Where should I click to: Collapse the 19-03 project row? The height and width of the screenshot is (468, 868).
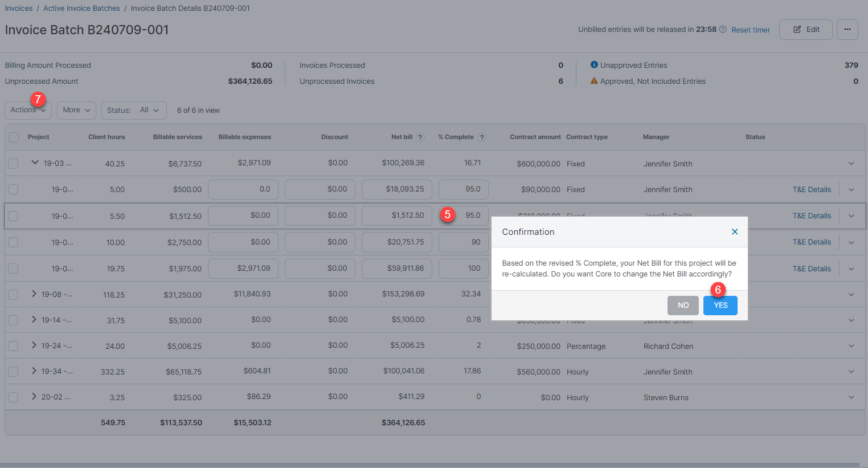pyautogui.click(x=35, y=162)
